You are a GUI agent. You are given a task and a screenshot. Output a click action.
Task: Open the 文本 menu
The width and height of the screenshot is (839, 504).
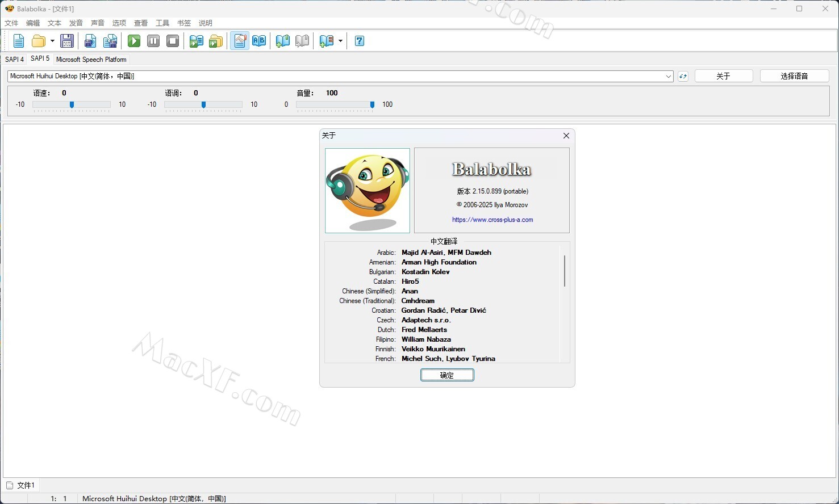pyautogui.click(x=55, y=23)
